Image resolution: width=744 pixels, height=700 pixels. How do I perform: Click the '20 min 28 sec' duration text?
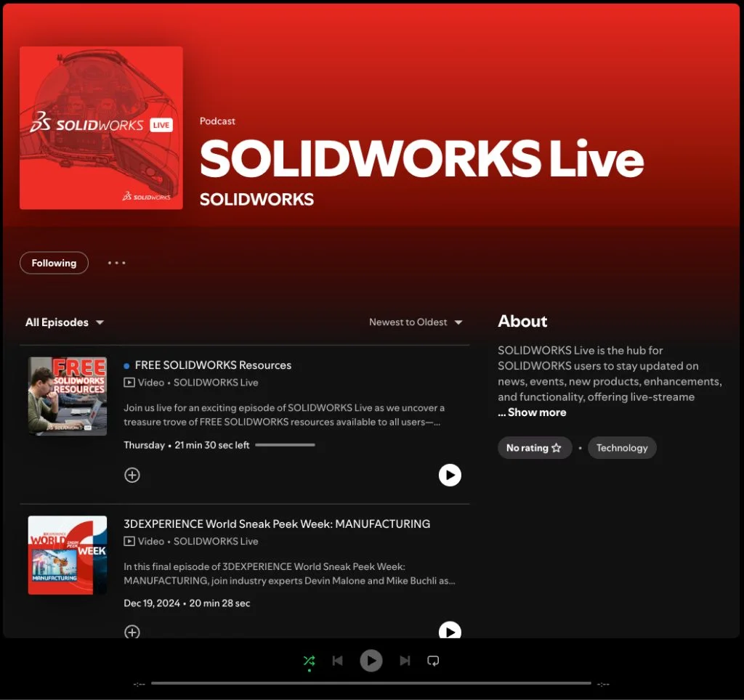[x=219, y=603]
